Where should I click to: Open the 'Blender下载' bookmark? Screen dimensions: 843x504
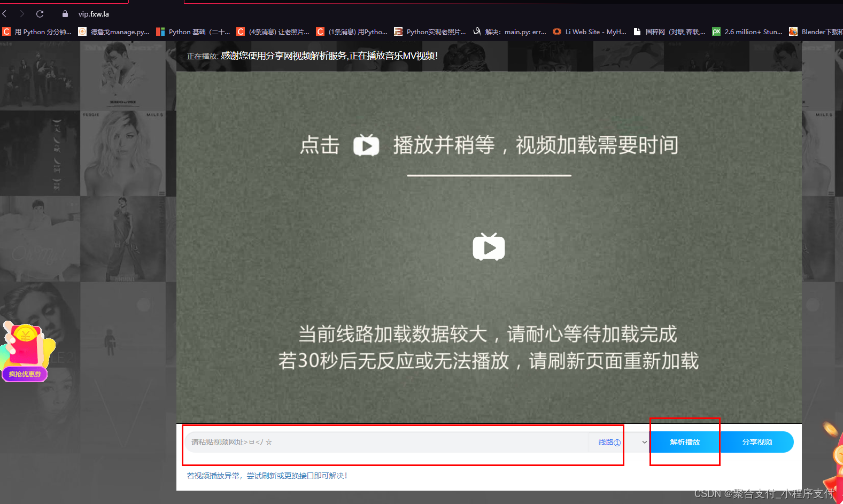tap(816, 32)
